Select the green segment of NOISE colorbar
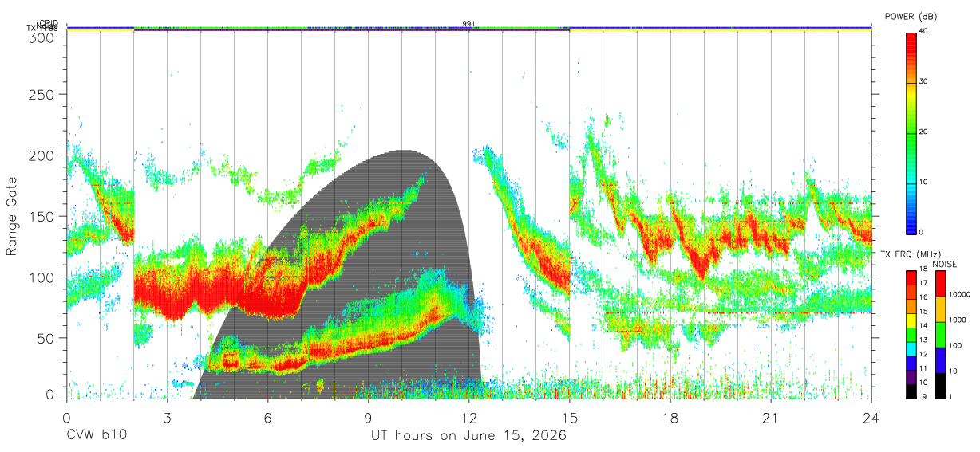The image size is (980, 452). pos(939,335)
